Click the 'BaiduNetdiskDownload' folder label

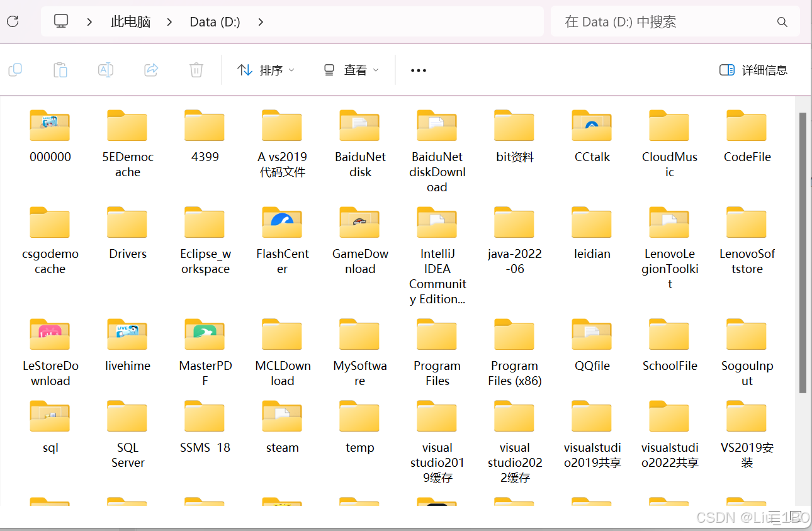[x=437, y=172]
